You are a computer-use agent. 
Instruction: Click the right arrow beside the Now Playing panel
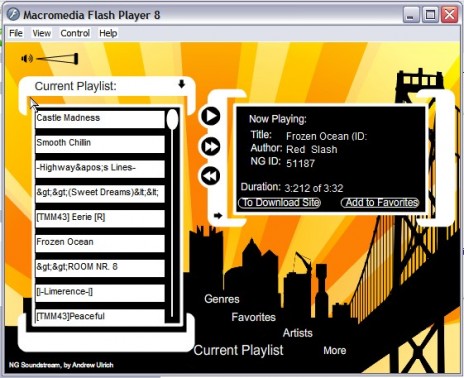218,215
